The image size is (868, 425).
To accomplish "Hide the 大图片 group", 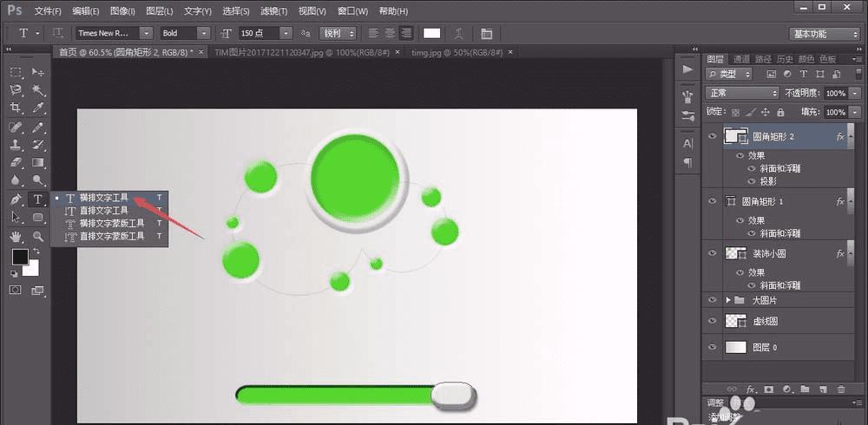I will click(713, 300).
